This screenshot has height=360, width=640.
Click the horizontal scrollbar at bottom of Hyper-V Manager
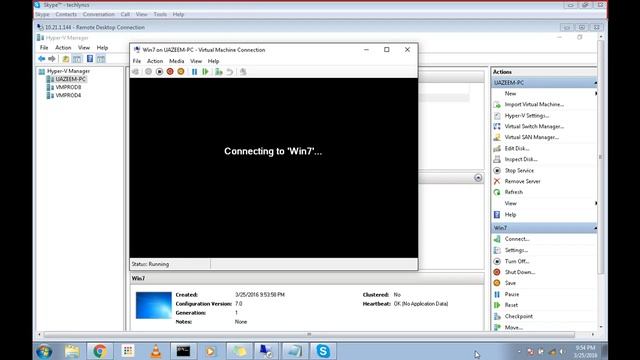pyautogui.click(x=309, y=334)
